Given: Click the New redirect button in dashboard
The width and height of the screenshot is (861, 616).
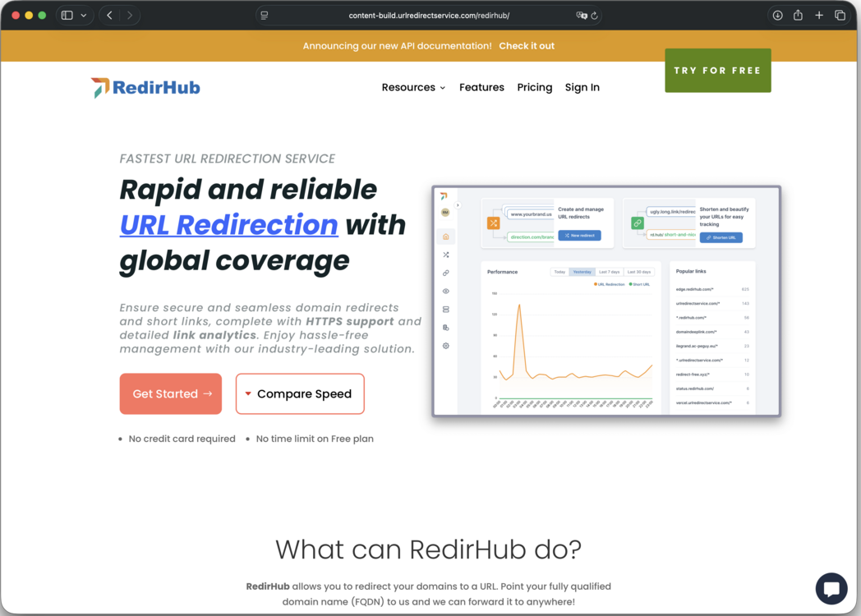Looking at the screenshot, I should pyautogui.click(x=579, y=236).
